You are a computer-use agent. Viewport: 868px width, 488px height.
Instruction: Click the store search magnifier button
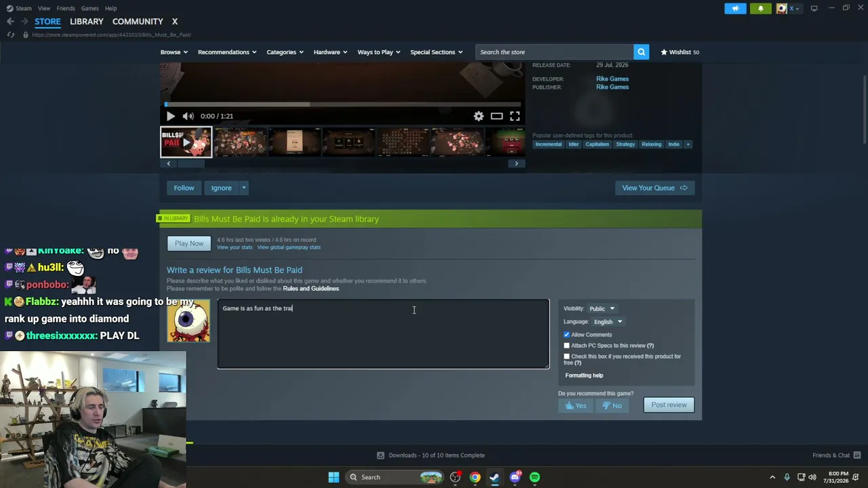tap(641, 52)
